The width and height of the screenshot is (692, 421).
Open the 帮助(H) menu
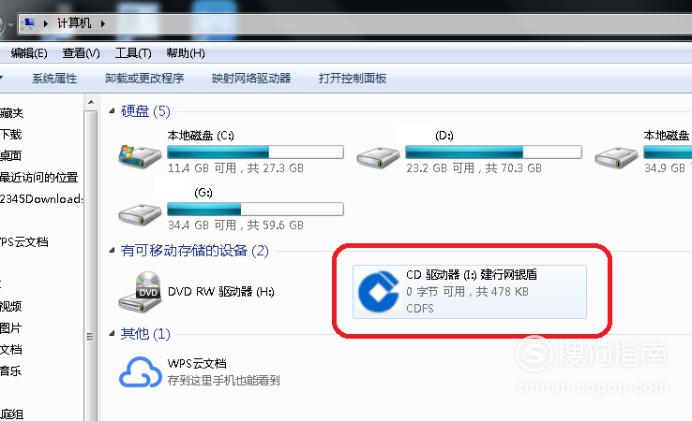click(x=185, y=53)
